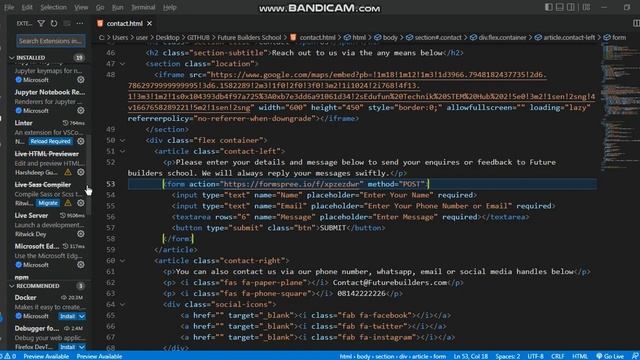Fold the section element at line 47
Viewport: 640px width, 360px height.
click(x=122, y=64)
